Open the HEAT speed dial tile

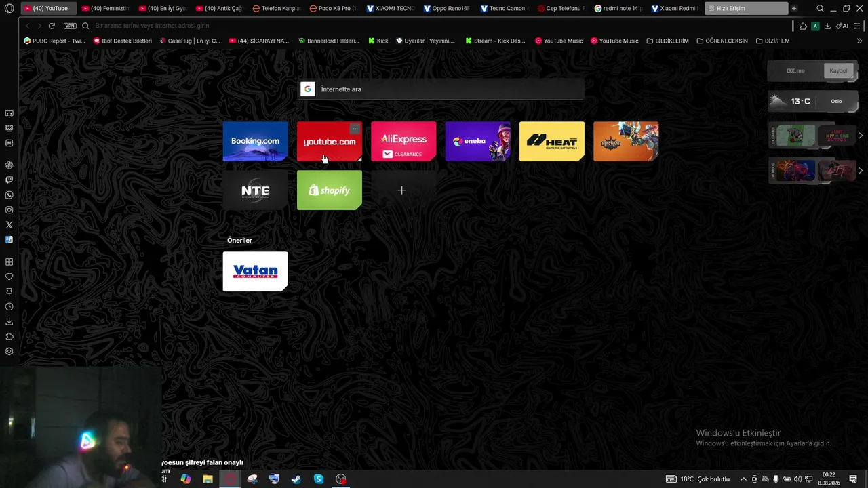(x=552, y=142)
